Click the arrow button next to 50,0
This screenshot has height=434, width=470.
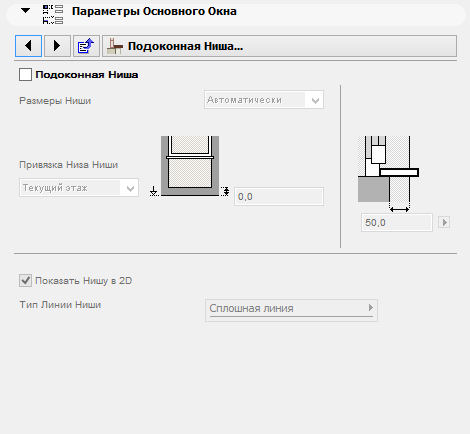444,222
